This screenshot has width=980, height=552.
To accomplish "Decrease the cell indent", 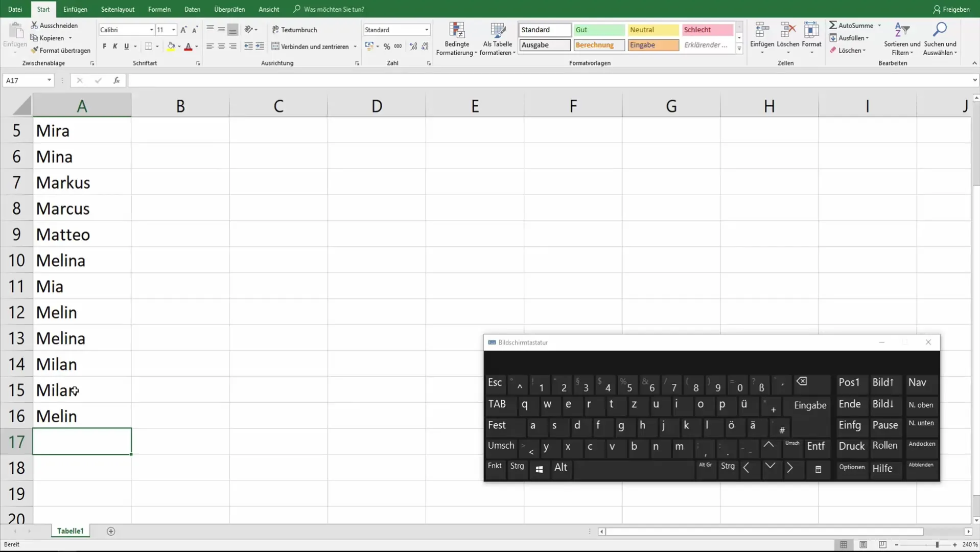I will pyautogui.click(x=248, y=47).
